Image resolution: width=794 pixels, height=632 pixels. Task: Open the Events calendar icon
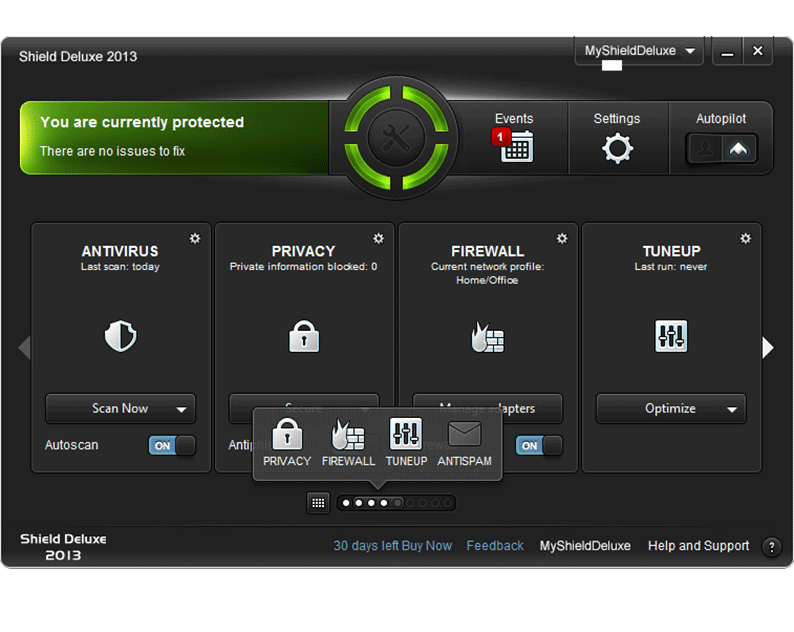(517, 147)
